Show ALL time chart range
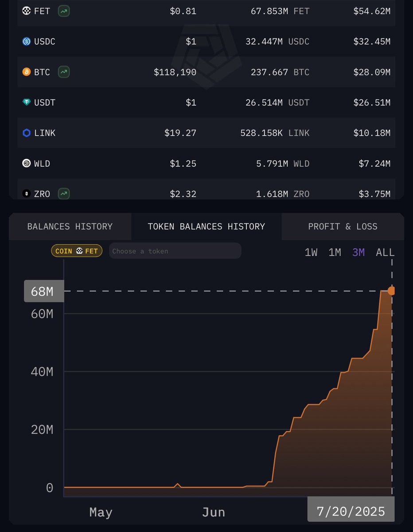Image resolution: width=413 pixels, height=532 pixels. click(385, 252)
